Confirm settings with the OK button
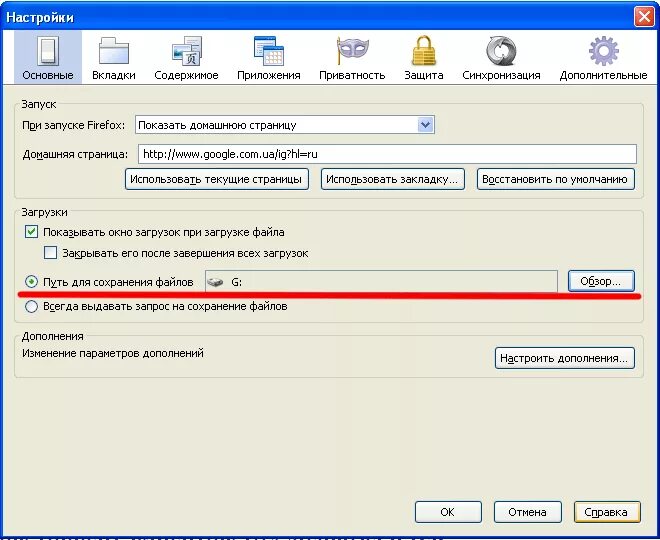This screenshot has height=540, width=660. pos(448,512)
